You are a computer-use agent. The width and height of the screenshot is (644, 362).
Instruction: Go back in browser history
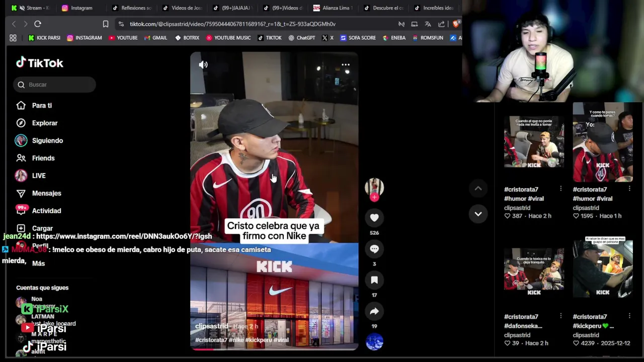pyautogui.click(x=14, y=24)
